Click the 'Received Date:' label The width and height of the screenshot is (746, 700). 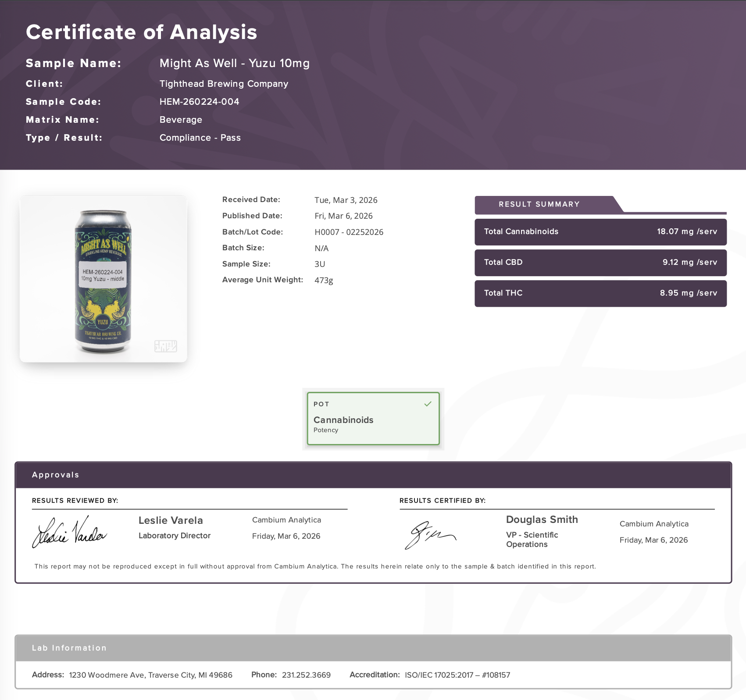[251, 200]
